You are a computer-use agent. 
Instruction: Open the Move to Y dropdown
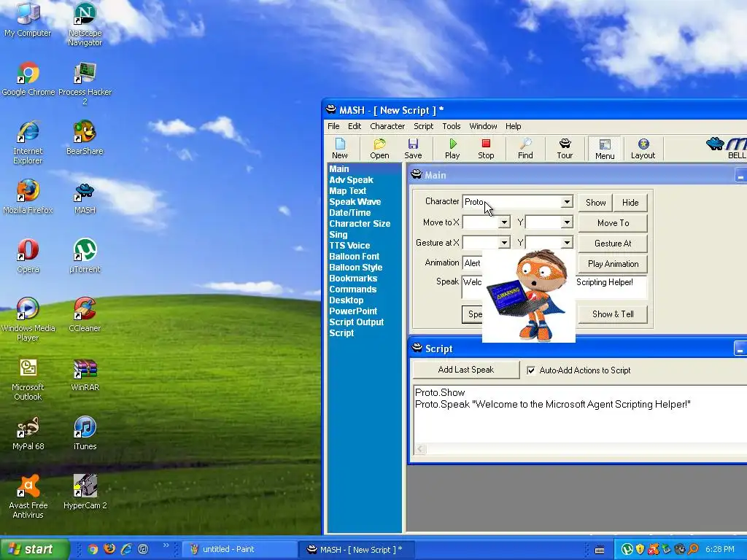tap(566, 222)
